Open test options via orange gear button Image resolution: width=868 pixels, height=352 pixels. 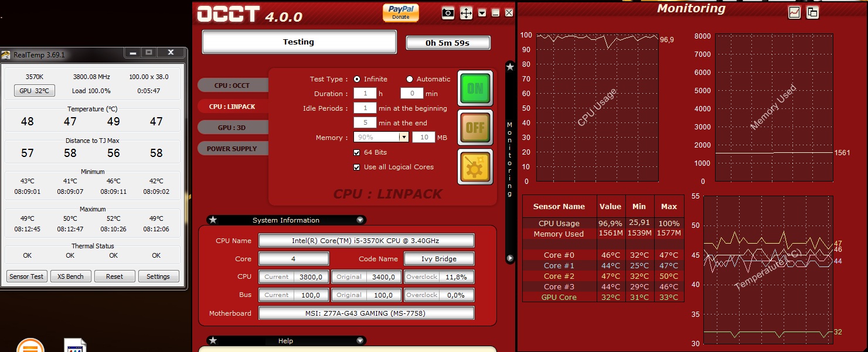pyautogui.click(x=475, y=166)
